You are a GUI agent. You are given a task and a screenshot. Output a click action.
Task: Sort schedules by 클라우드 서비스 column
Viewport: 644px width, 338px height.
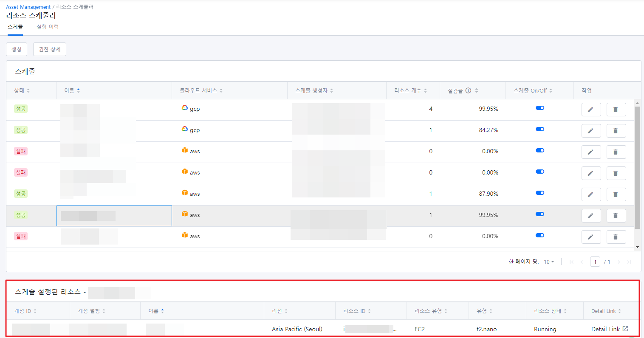(201, 90)
